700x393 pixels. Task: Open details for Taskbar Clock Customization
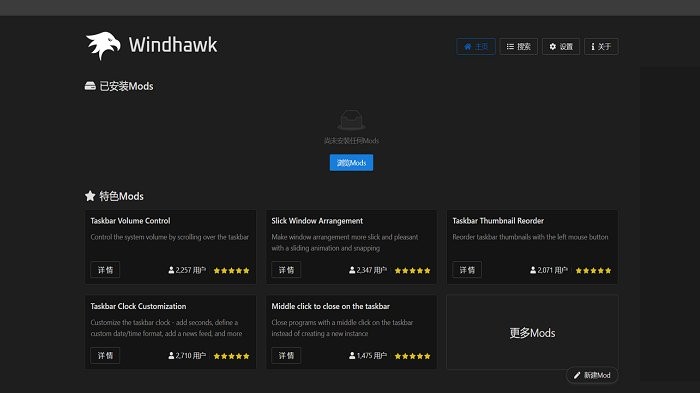105,355
